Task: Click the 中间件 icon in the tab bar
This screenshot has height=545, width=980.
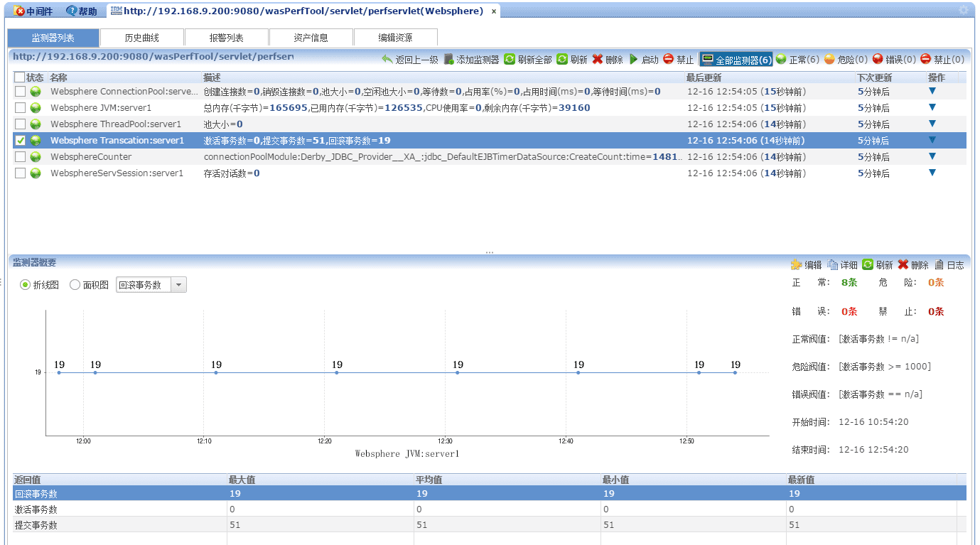Action: (x=20, y=11)
